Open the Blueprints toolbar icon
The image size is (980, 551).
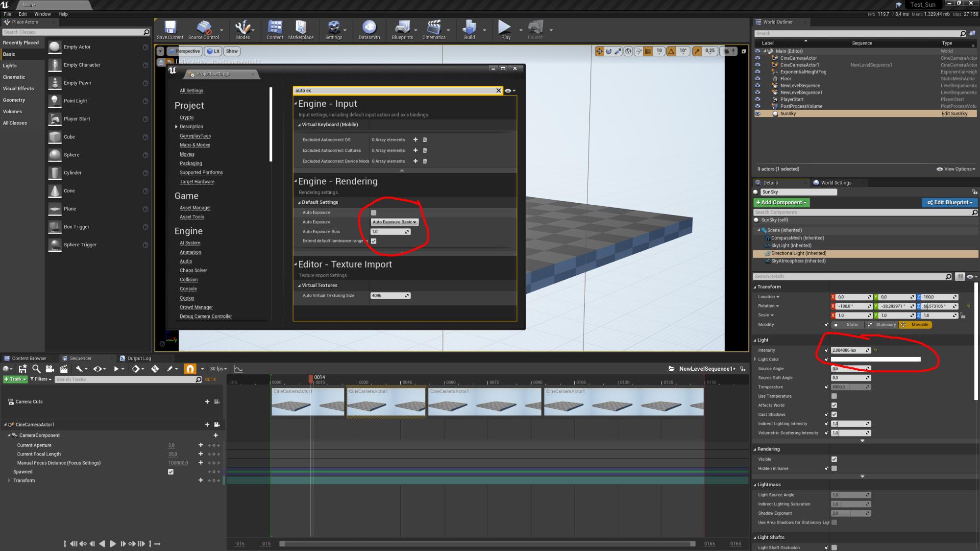[402, 29]
